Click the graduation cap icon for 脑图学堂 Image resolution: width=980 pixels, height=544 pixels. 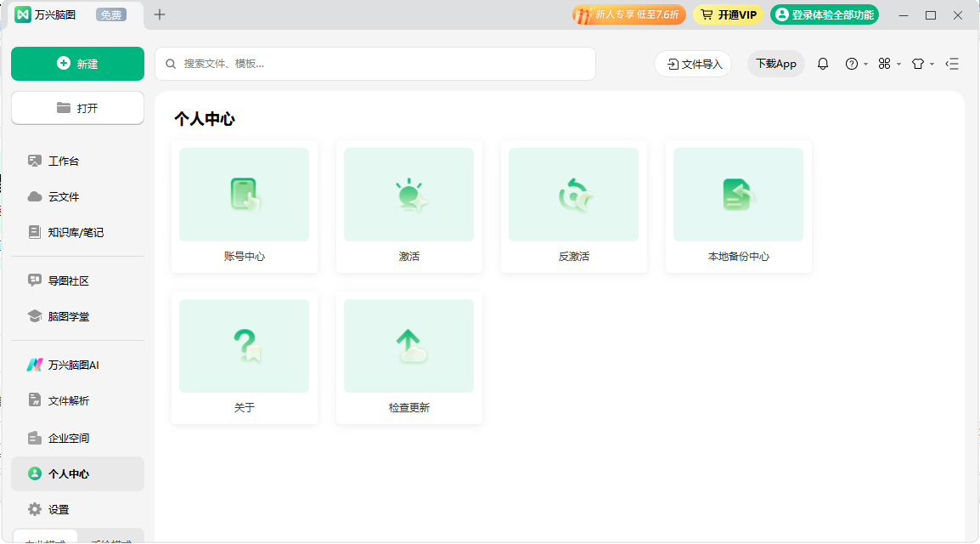[34, 316]
